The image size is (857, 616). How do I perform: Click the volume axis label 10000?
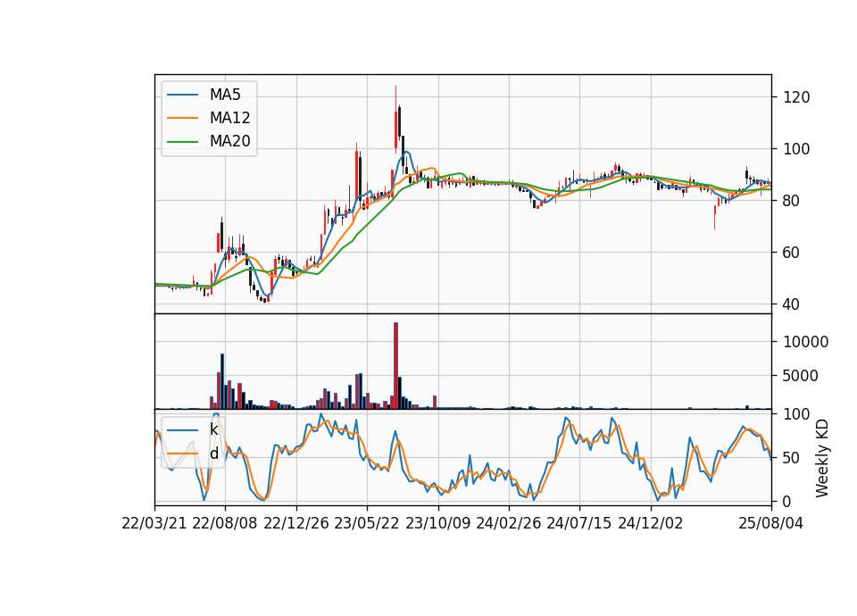click(805, 342)
